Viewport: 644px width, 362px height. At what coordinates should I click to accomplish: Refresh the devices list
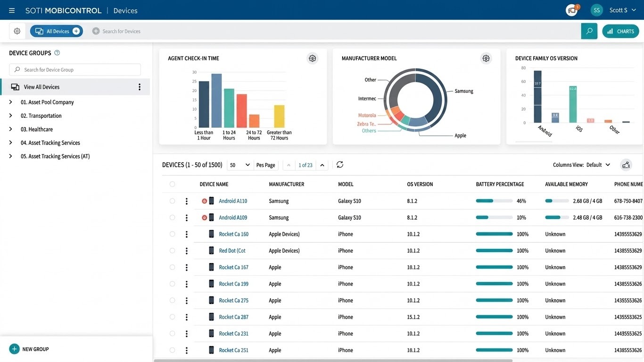(x=340, y=165)
